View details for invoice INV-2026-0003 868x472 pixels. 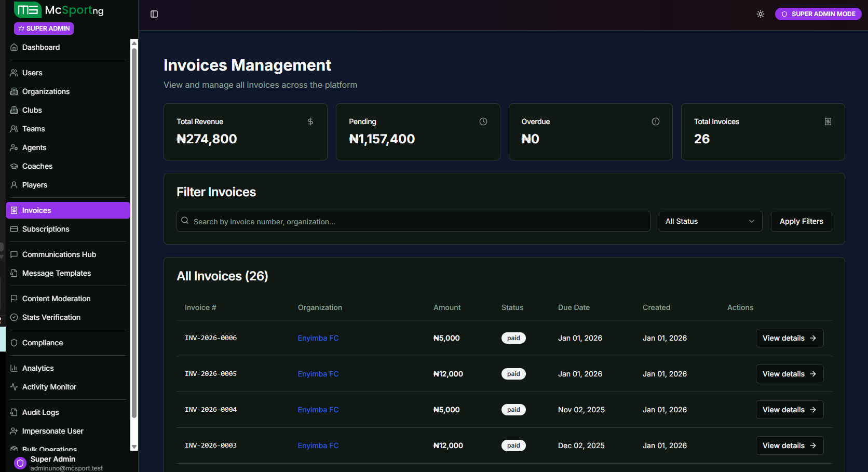point(789,446)
